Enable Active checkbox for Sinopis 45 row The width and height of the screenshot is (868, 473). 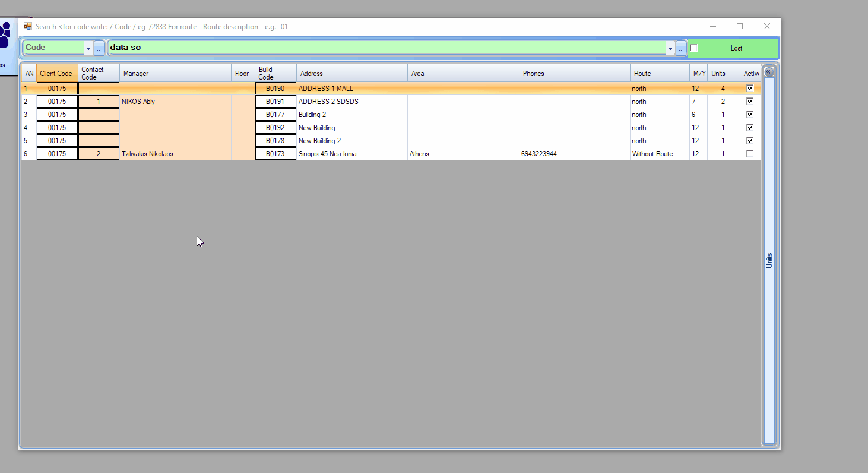point(750,153)
